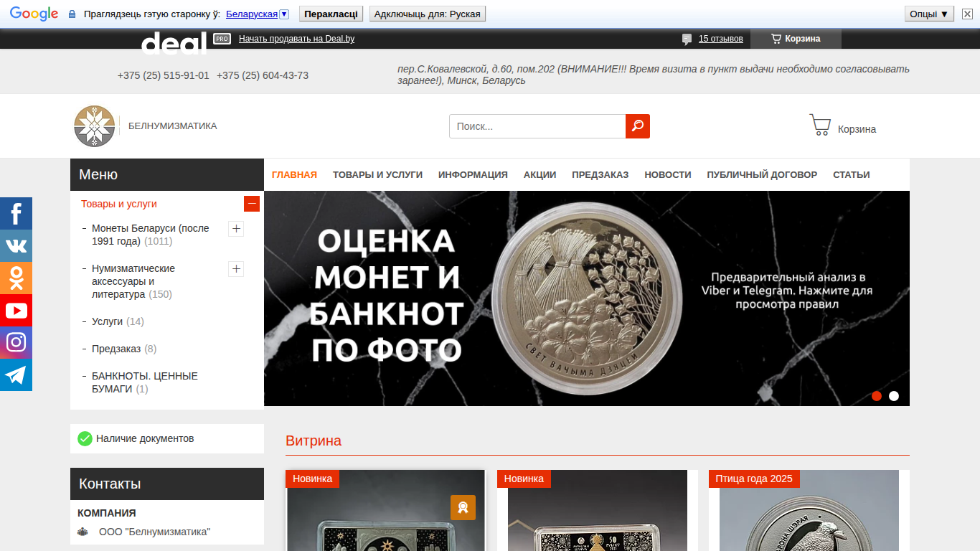Click phone number +375 (25) 515-91-01
Image resolution: width=980 pixels, height=551 pixels.
click(x=164, y=75)
